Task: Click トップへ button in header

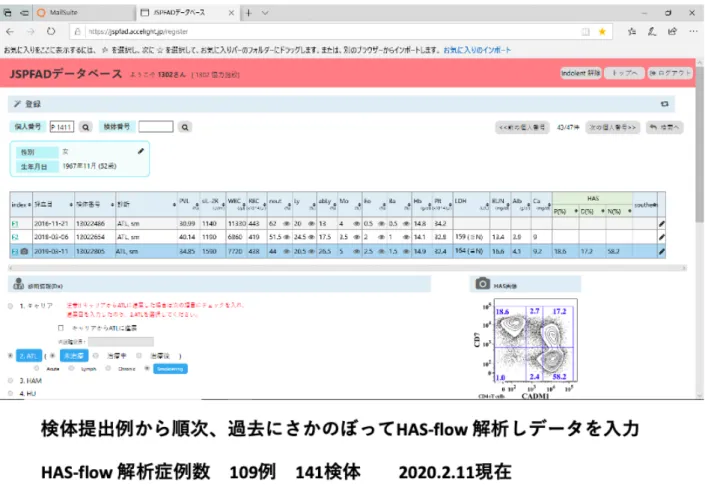Action: coord(624,73)
